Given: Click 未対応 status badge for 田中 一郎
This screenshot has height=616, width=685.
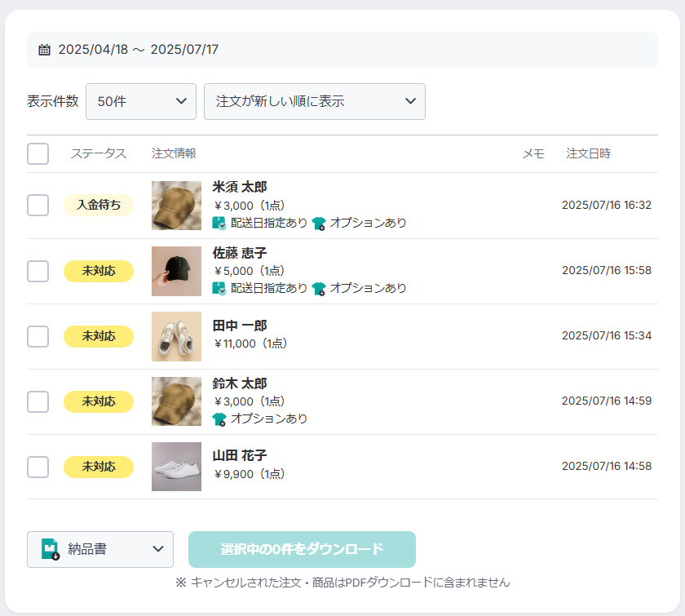Looking at the screenshot, I should [x=99, y=336].
